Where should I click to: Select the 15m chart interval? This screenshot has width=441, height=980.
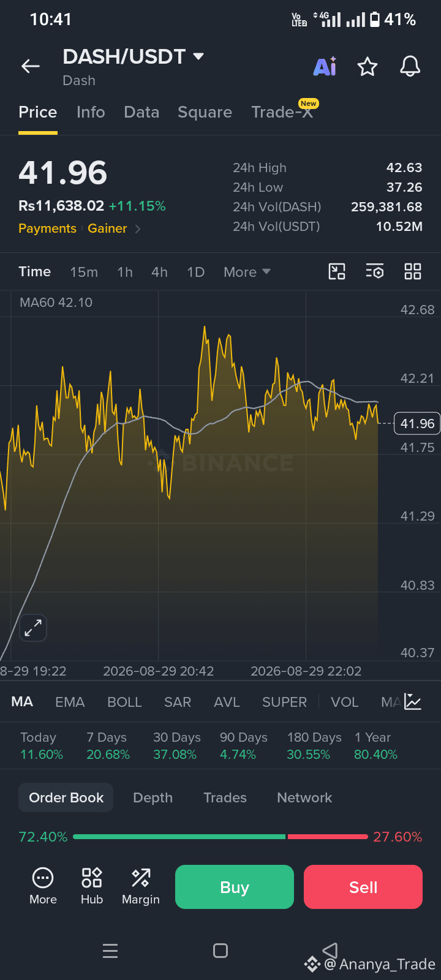[84, 272]
